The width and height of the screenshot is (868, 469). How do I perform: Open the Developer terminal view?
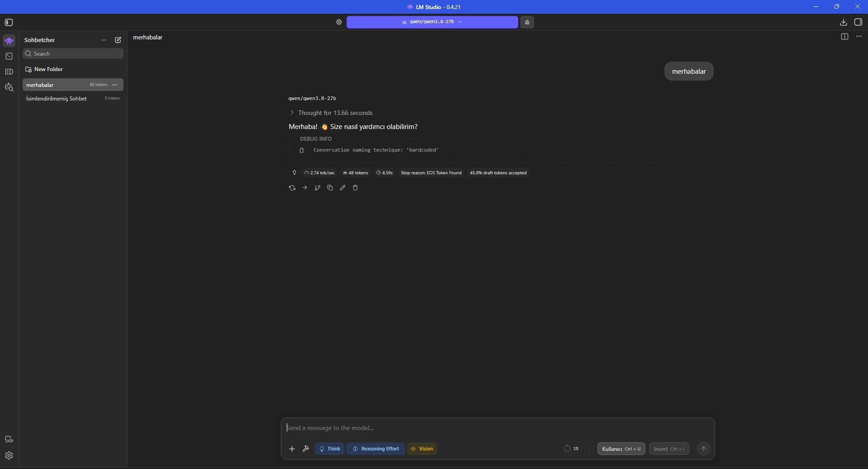(x=9, y=56)
